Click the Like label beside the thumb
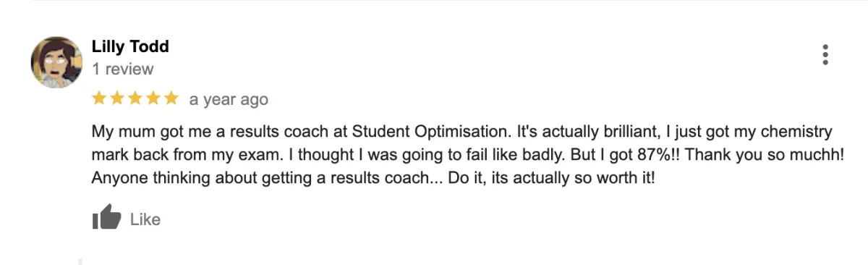Screen dimensions: 868x265 click(145, 219)
